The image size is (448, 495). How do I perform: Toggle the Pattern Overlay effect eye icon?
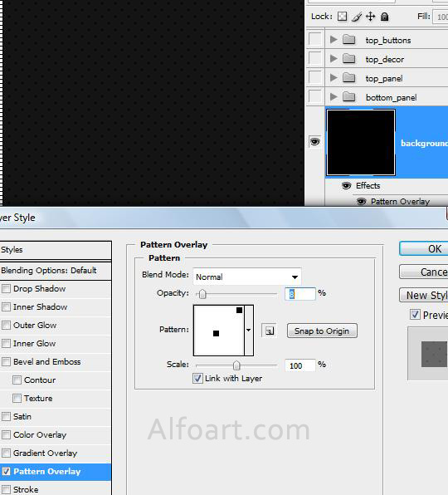pyautogui.click(x=361, y=201)
